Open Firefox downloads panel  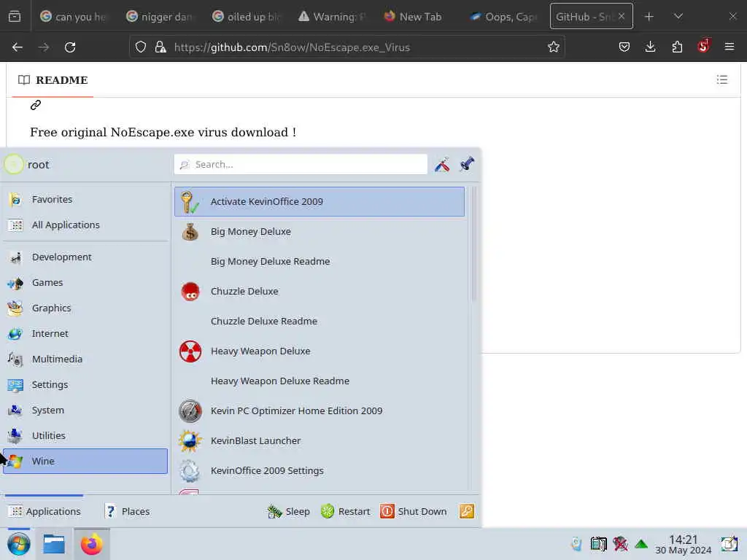tap(650, 47)
